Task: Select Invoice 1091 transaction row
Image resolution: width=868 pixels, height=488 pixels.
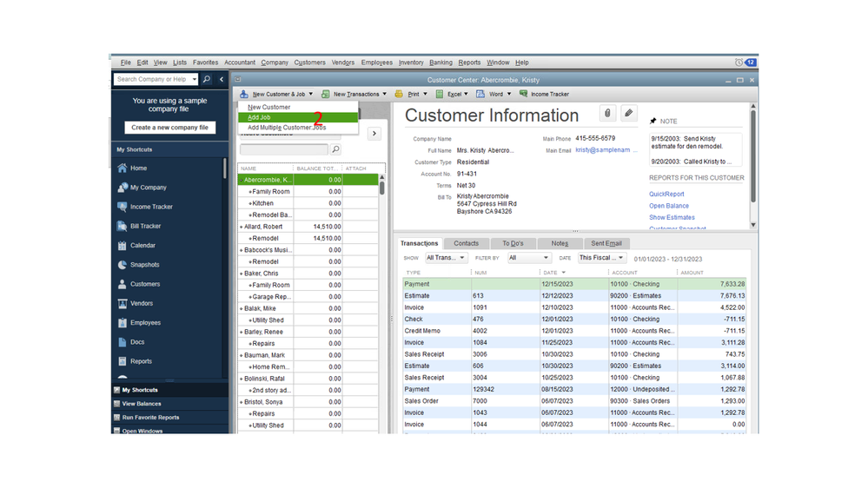Action: pos(574,307)
